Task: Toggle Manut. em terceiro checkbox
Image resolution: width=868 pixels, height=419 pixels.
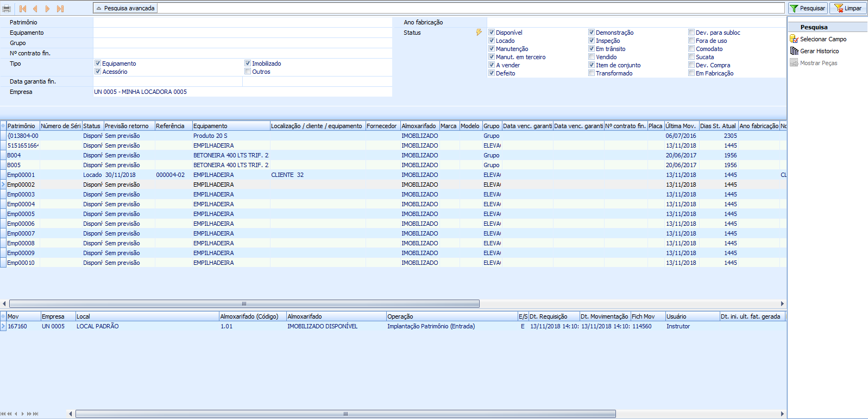Action: click(x=492, y=57)
